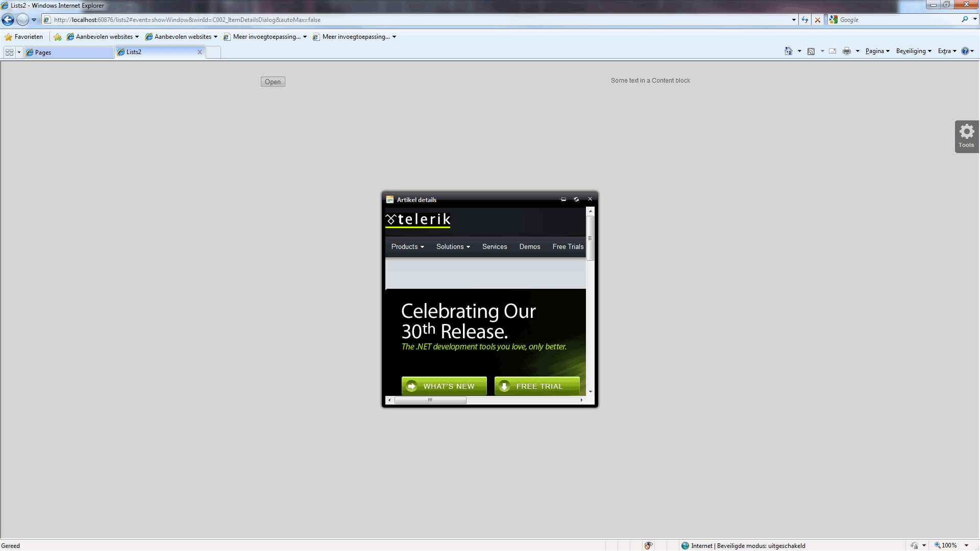Click the 100% zoom level button
Viewport: 980px width, 551px height.
pos(946,545)
